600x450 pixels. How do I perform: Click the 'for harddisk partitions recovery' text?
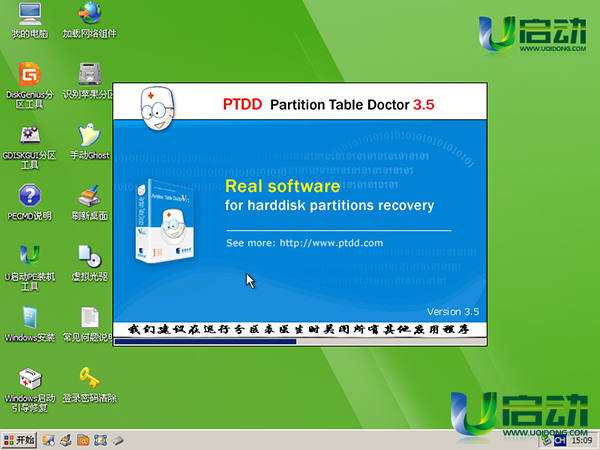[x=329, y=205]
